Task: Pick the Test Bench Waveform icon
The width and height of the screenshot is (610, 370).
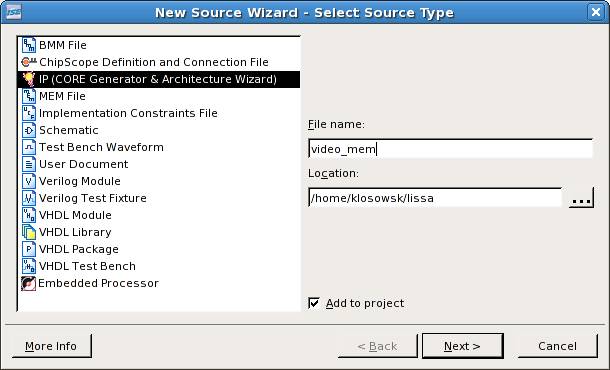Action: click(x=29, y=147)
